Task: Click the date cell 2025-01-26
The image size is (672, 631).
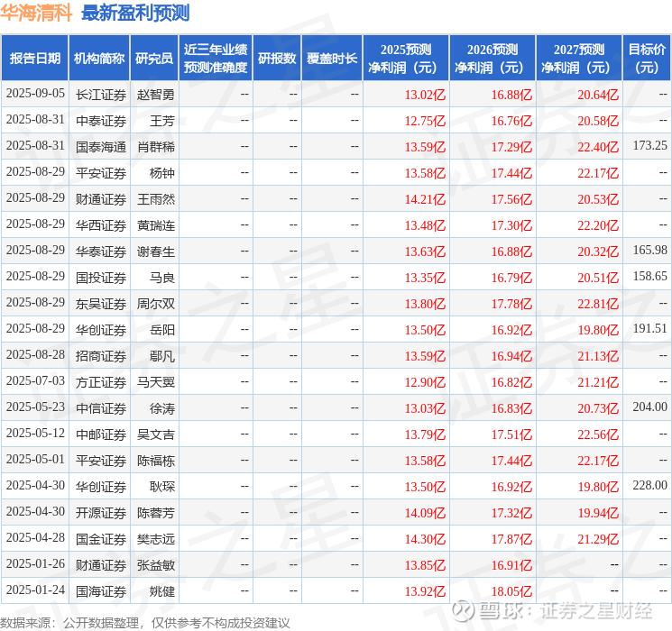Action: (x=35, y=563)
